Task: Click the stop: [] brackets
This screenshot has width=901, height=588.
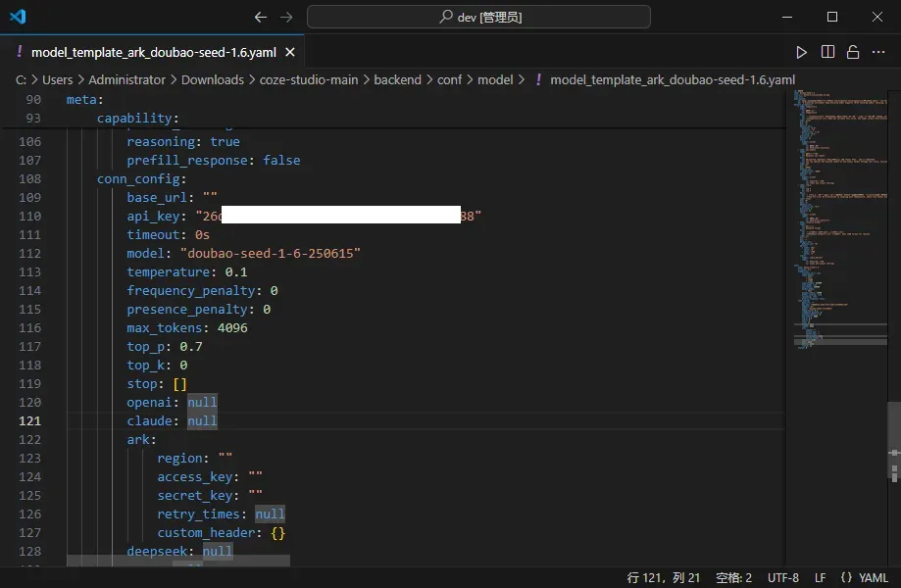Action: click(179, 383)
